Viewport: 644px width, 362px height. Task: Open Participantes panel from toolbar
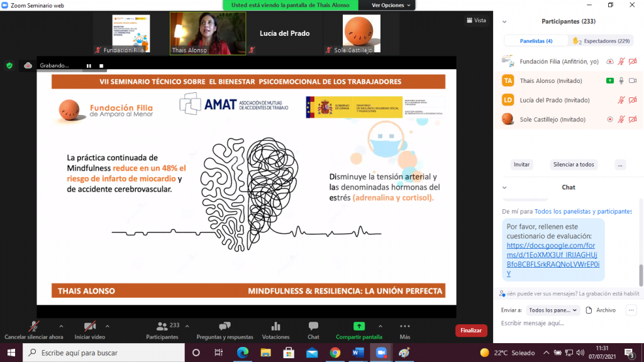(162, 331)
